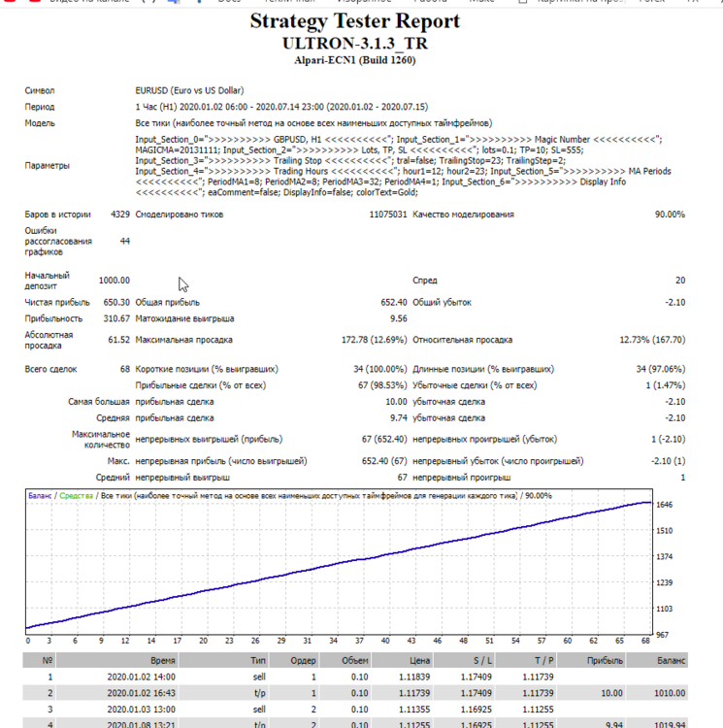Screen dimensions: 723x728
Task: Click the Alpari-ECN1 (Build 1260) server line
Action: coord(355,60)
